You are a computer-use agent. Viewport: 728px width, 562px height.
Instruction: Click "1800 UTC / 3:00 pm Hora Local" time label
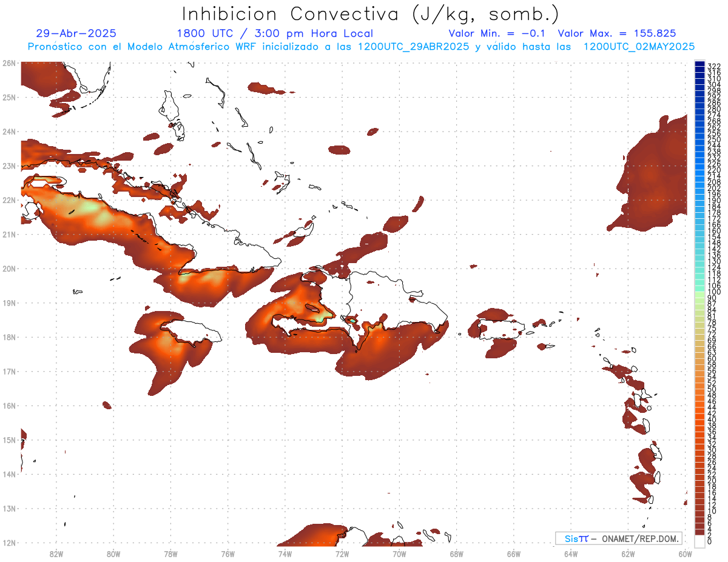tap(274, 33)
